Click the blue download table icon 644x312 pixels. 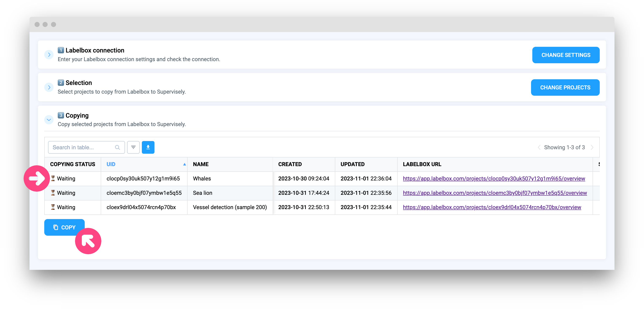[148, 147]
